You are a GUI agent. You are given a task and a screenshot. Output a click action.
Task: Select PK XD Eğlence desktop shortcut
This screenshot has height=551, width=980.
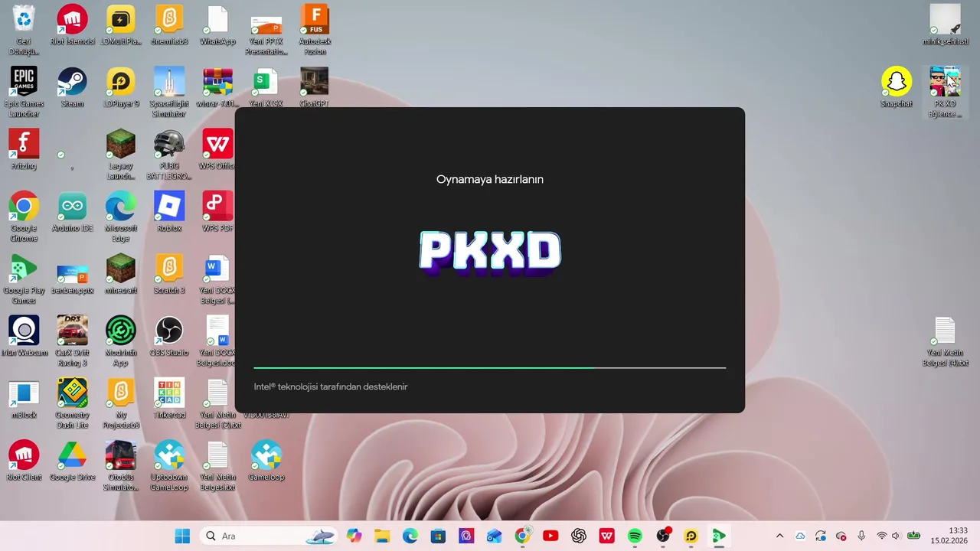945,92
